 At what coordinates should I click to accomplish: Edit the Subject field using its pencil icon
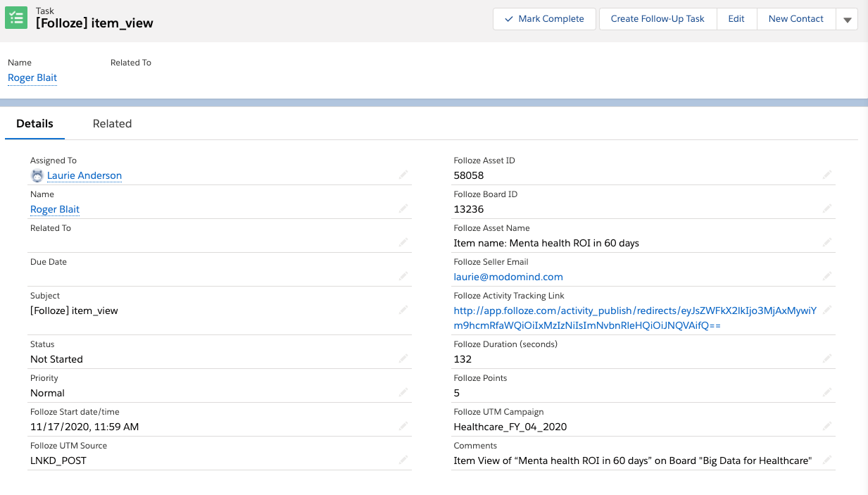tap(403, 310)
